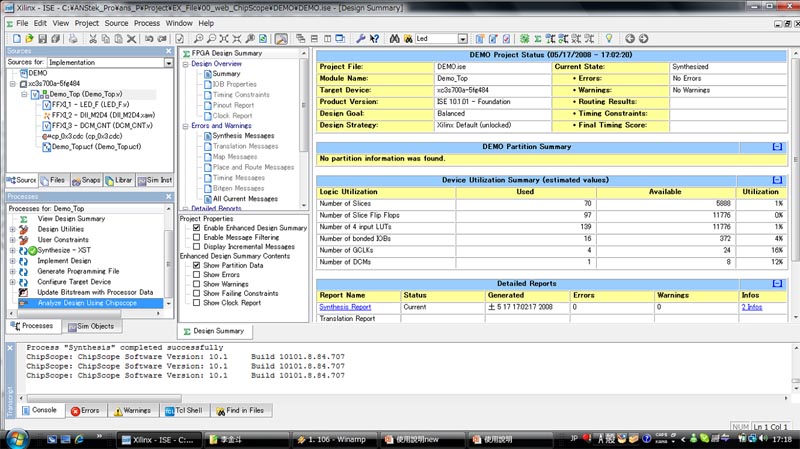Open the File menu
This screenshot has width=800, height=449.
point(22,23)
